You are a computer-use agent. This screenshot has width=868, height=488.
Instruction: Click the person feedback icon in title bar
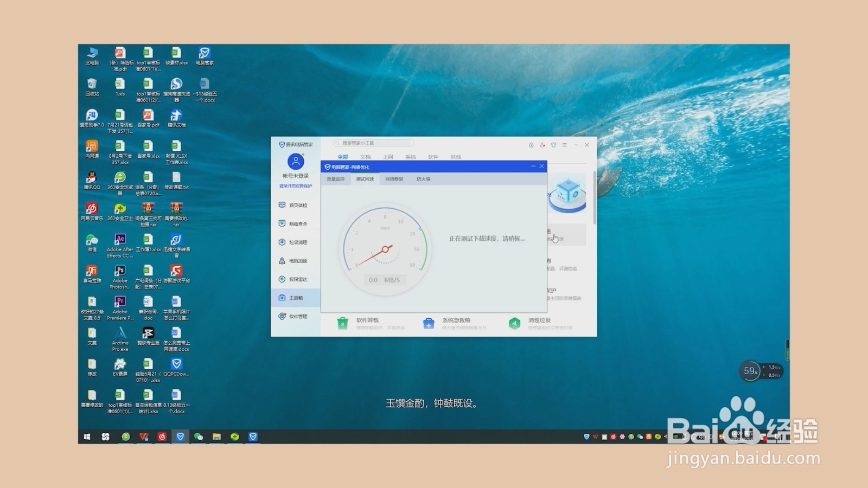pyautogui.click(x=542, y=145)
